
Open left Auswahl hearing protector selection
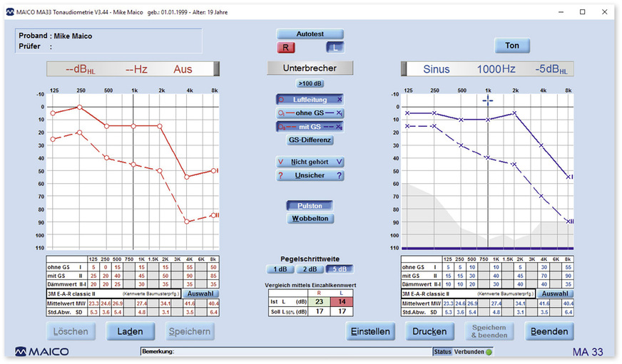(x=200, y=293)
